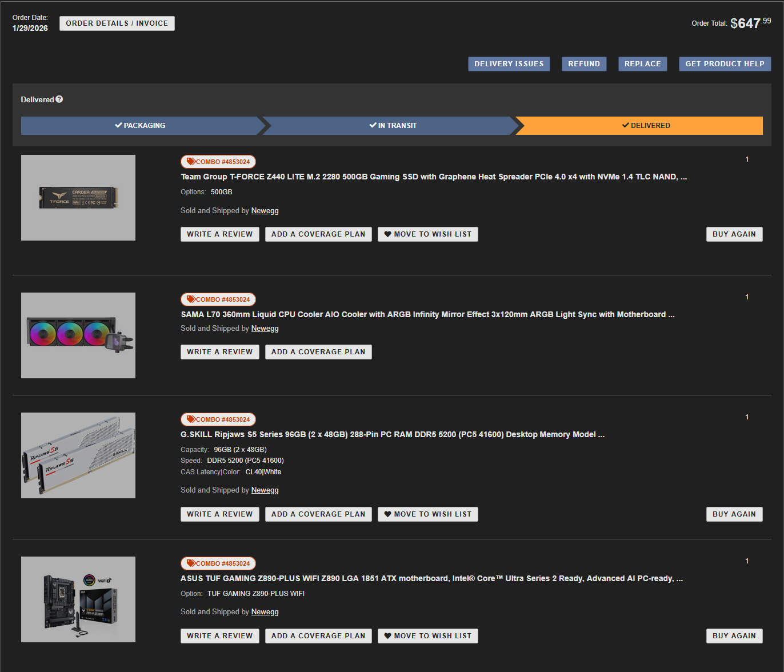Image resolution: width=784 pixels, height=672 pixels.
Task: Select the orange Delivered progress step
Action: [640, 126]
